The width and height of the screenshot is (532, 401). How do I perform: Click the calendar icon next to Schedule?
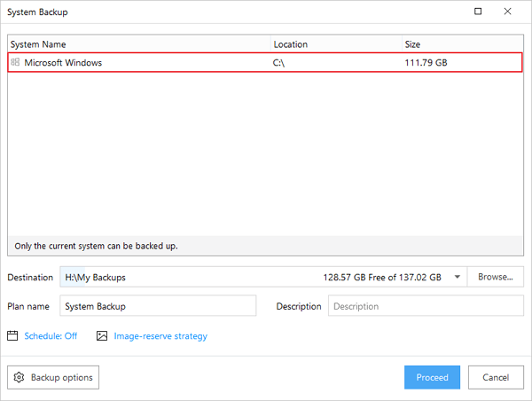click(x=12, y=336)
